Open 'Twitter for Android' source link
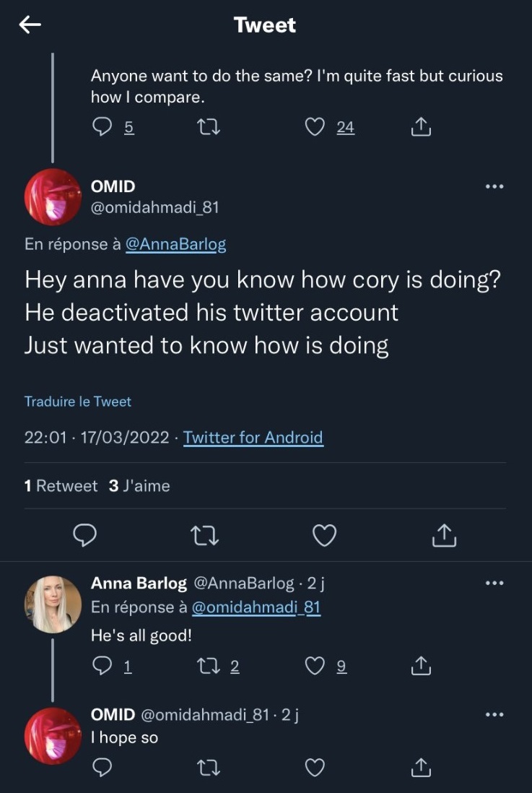Screen dimensions: 532x793 point(253,437)
